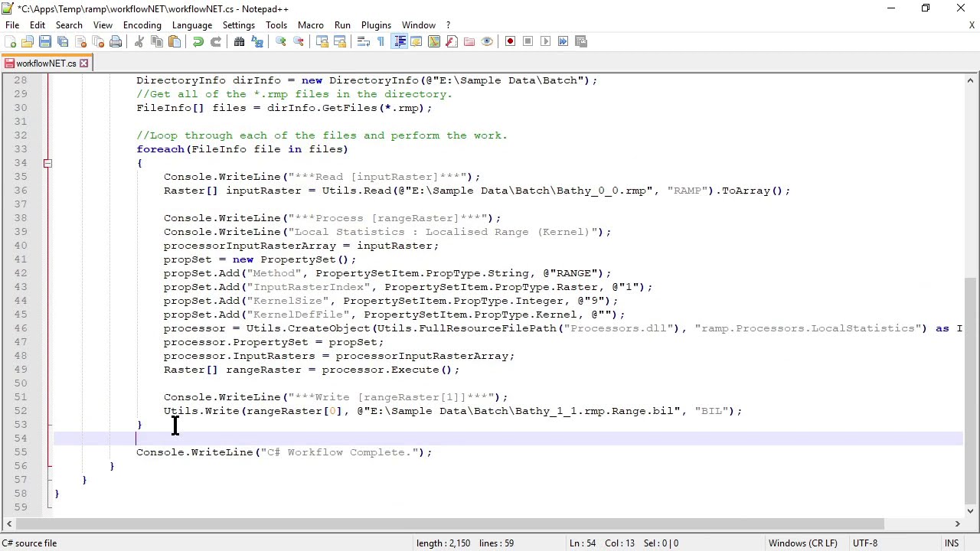Toggle Folder as Workspace icon

(x=469, y=41)
